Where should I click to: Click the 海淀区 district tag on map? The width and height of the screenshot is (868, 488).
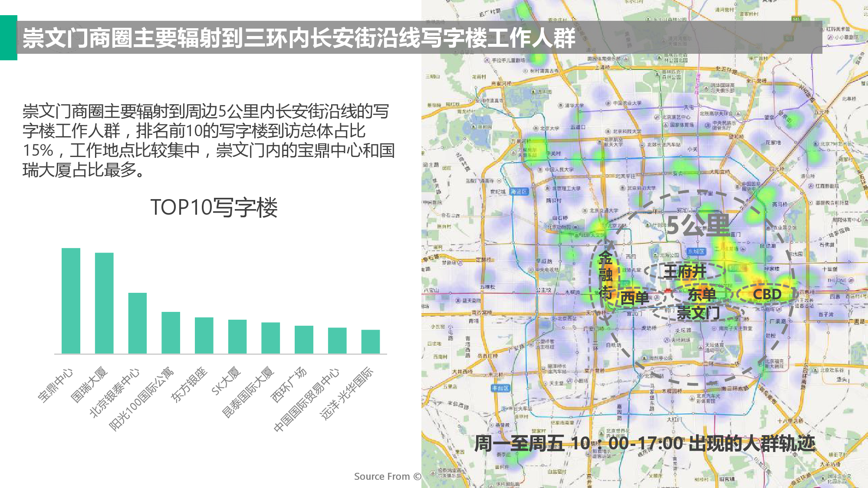(519, 191)
